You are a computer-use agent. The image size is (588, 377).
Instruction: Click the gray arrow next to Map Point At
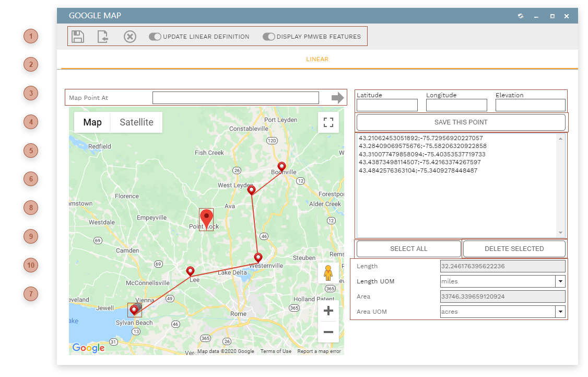(337, 98)
